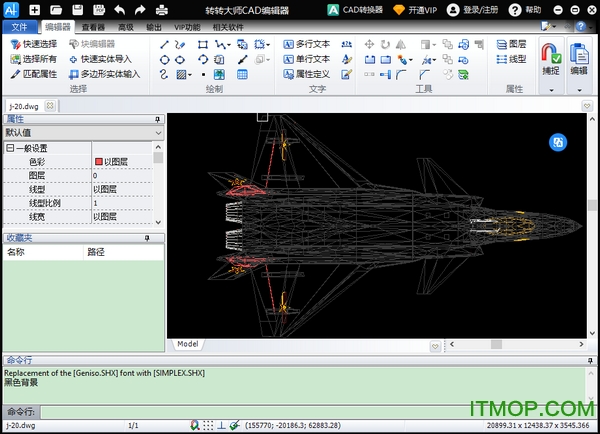
Task: Collapse the 一般设置 section
Action: tap(10, 148)
